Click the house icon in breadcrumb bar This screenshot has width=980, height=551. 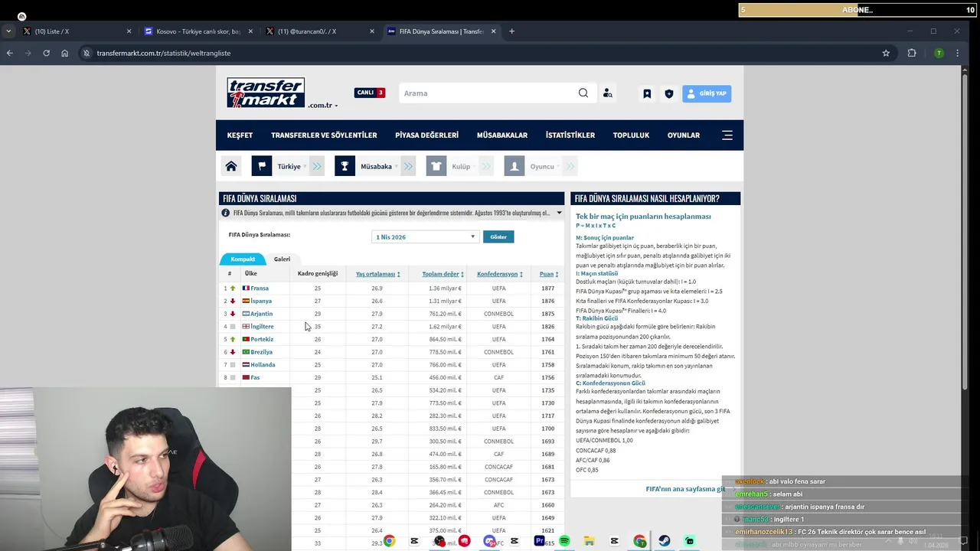pos(231,166)
